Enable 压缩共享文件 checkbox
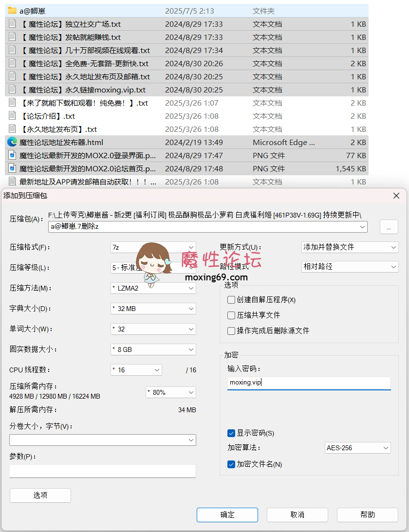This screenshot has height=532, width=409. (x=231, y=315)
